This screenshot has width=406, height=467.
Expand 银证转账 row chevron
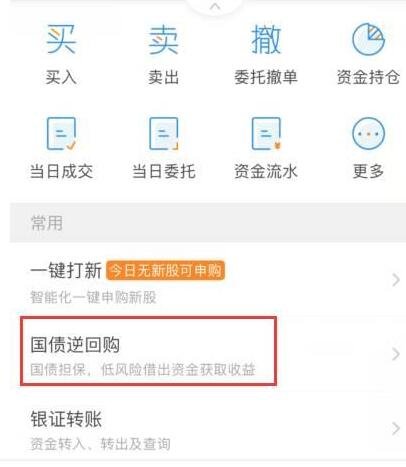[x=396, y=428]
